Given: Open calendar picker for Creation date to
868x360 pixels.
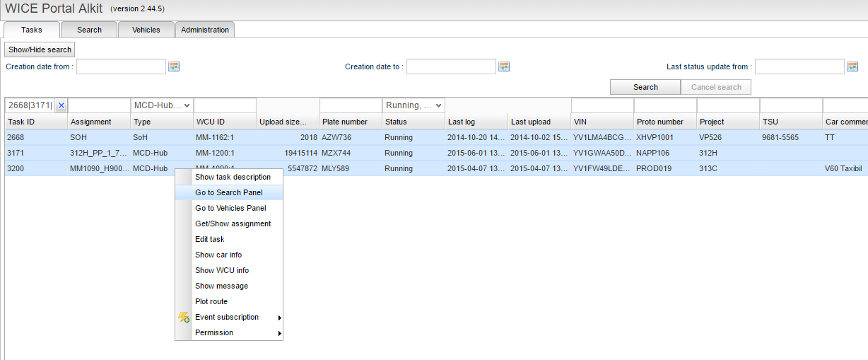Looking at the screenshot, I should click(504, 66).
